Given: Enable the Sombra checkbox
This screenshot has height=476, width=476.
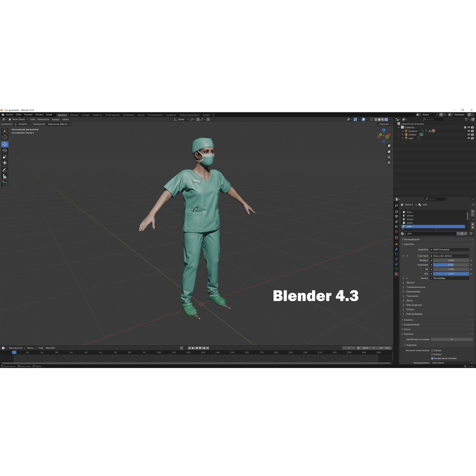Looking at the screenshot, I should click(x=432, y=354).
